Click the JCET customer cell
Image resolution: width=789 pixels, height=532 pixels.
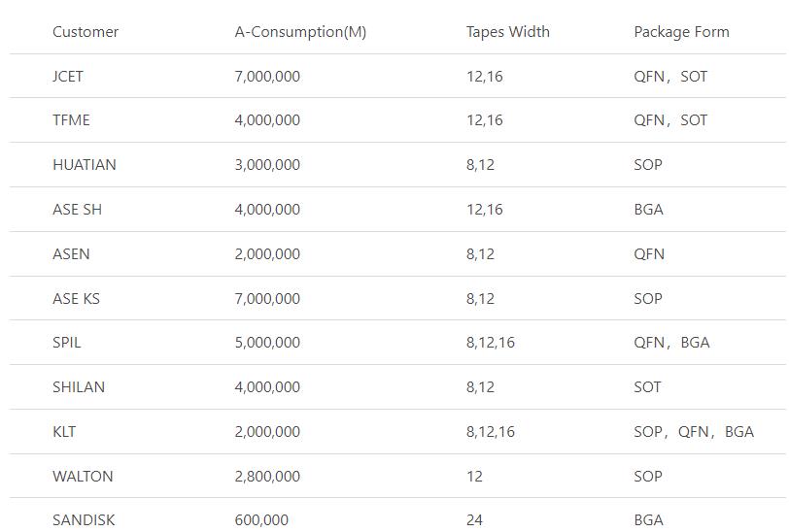coord(68,77)
